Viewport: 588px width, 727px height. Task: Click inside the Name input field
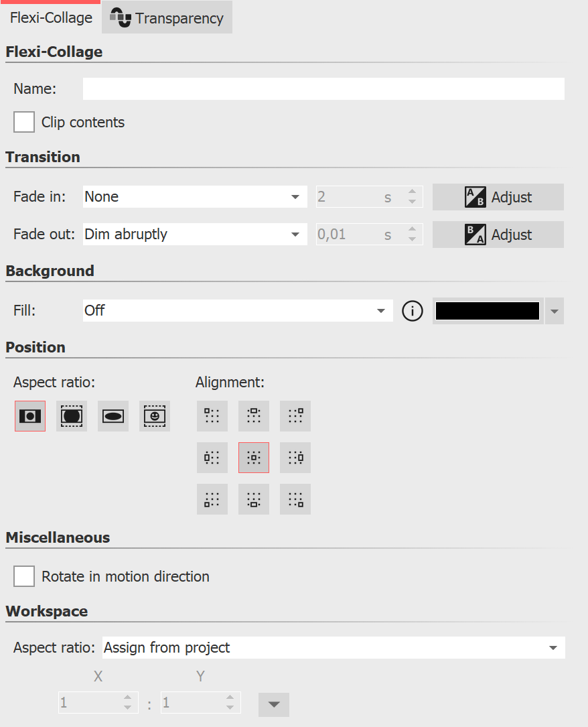click(x=323, y=88)
